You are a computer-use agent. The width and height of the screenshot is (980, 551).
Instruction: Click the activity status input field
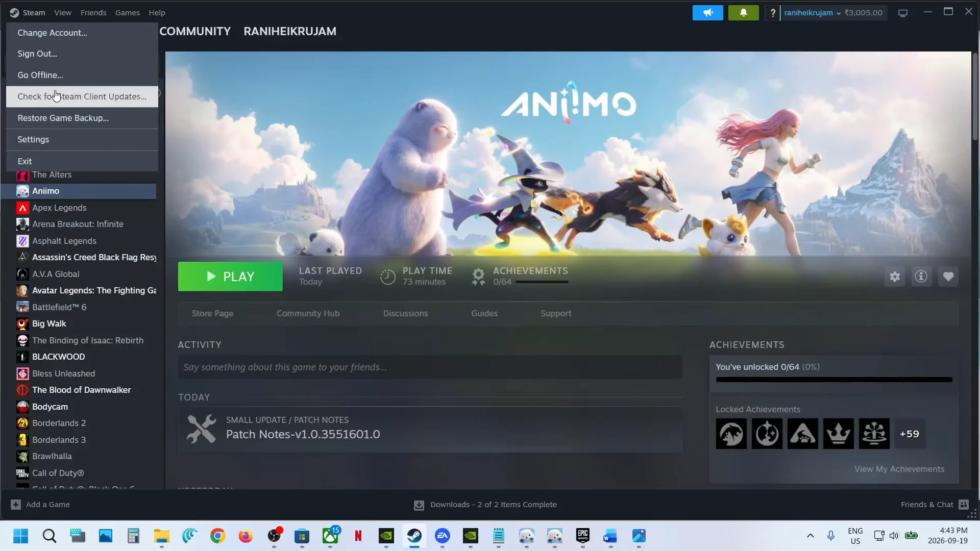[430, 367]
